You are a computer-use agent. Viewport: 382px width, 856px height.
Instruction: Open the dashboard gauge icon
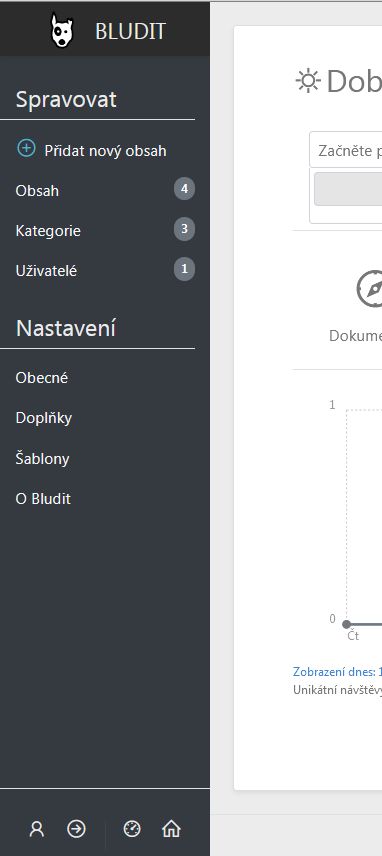(x=132, y=829)
